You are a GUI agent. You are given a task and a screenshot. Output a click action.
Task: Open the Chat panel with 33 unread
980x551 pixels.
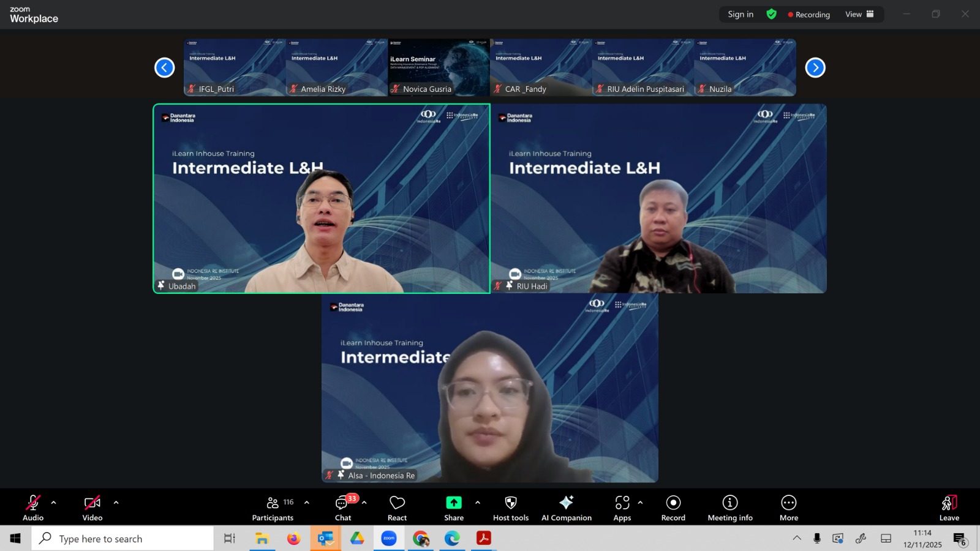point(343,508)
